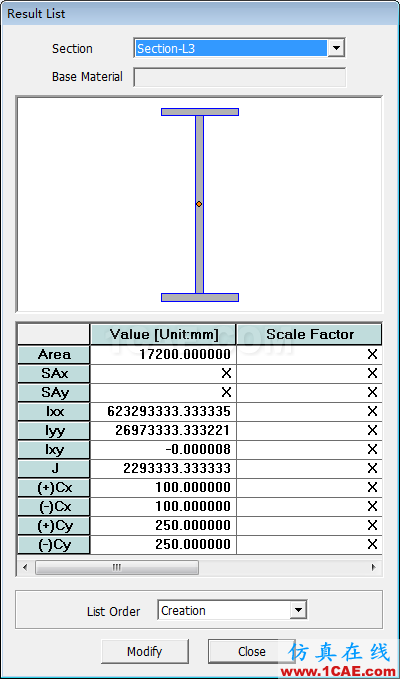Select the Area row header
400x679 pixels.
(54, 355)
